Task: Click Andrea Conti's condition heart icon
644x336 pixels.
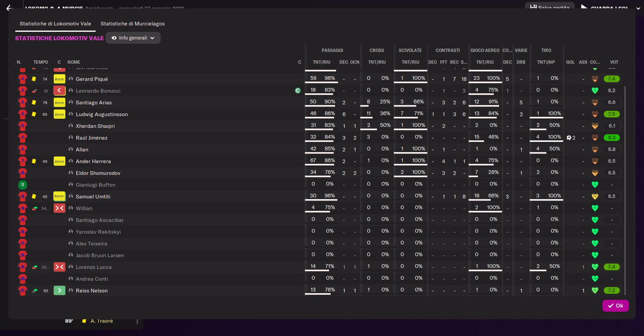Action: [x=595, y=279]
